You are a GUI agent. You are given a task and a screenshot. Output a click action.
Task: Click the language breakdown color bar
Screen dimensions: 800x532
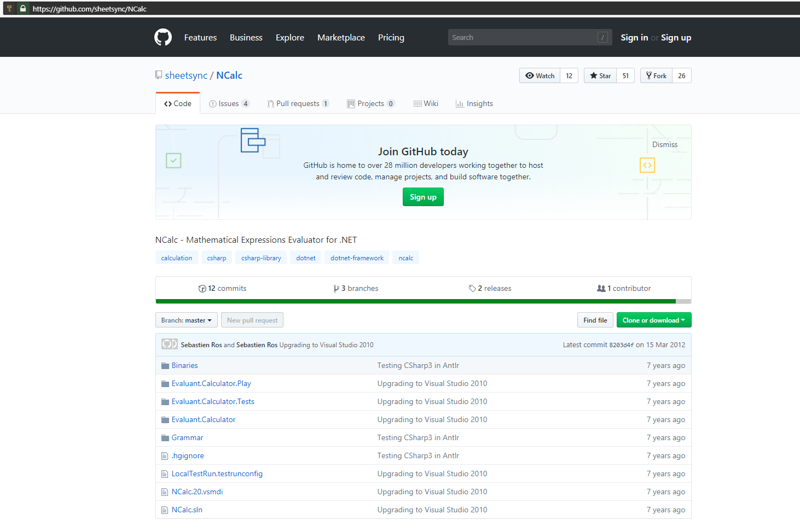tap(416, 301)
